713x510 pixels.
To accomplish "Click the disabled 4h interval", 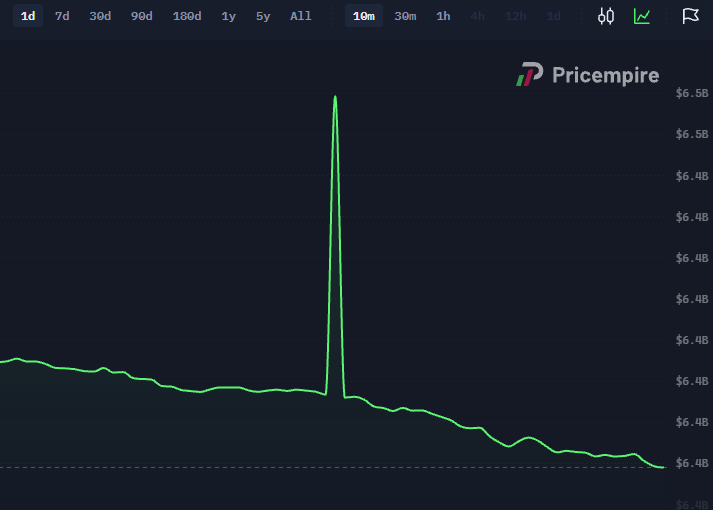I will pos(477,16).
